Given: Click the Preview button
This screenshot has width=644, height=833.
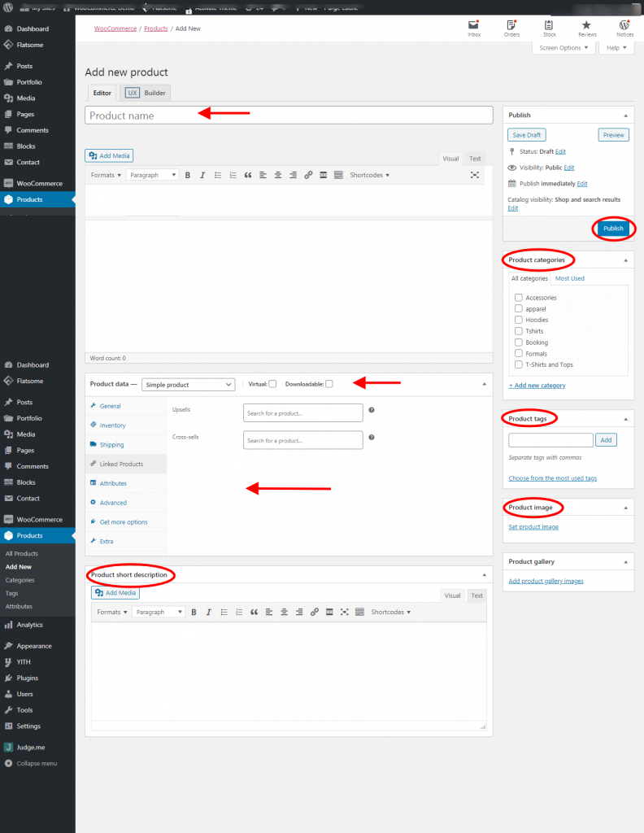Looking at the screenshot, I should coord(613,135).
